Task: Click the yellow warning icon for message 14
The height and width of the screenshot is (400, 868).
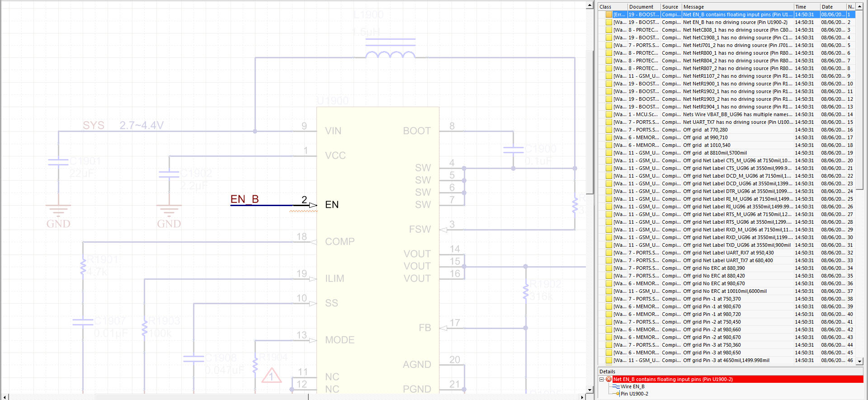Action: (609, 114)
